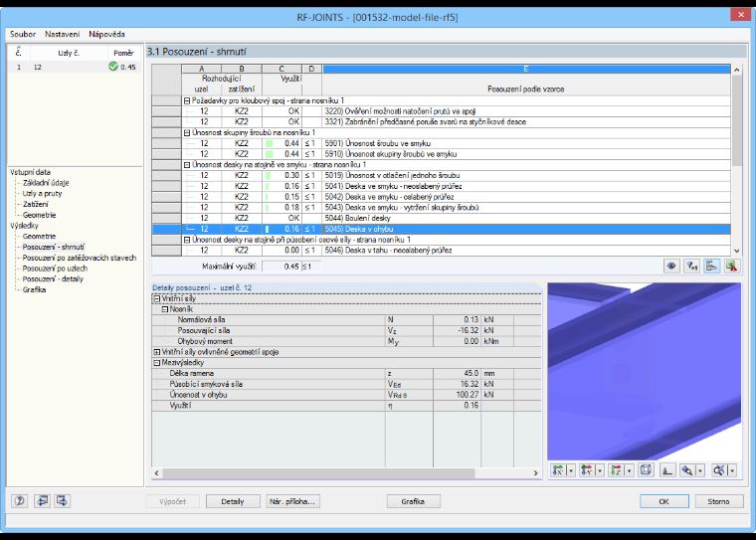Image resolution: width=756 pixels, height=540 pixels.
Task: Select row '5901) Únosnost šroubu ve smyku'
Action: click(441, 143)
